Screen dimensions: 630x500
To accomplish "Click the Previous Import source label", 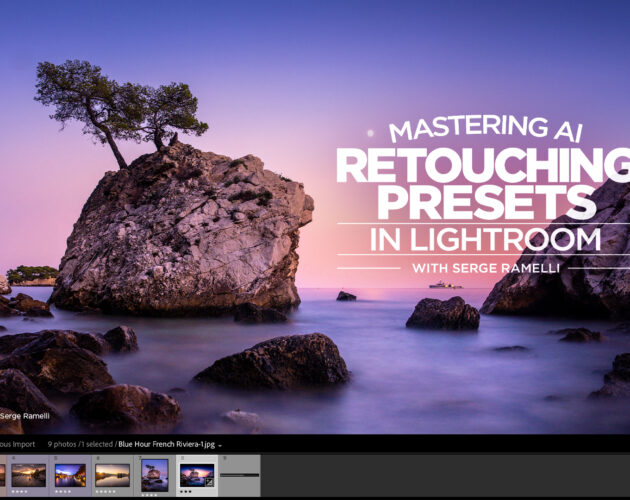I will [18, 444].
